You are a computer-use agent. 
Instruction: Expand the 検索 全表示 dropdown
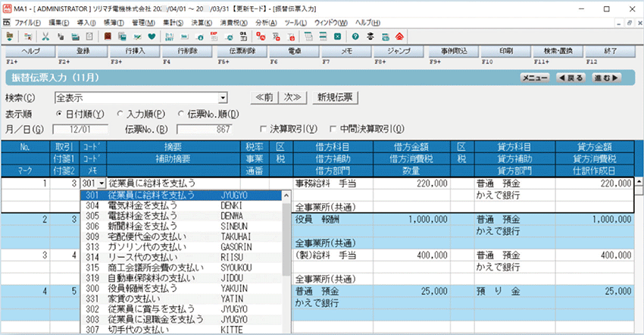223,98
